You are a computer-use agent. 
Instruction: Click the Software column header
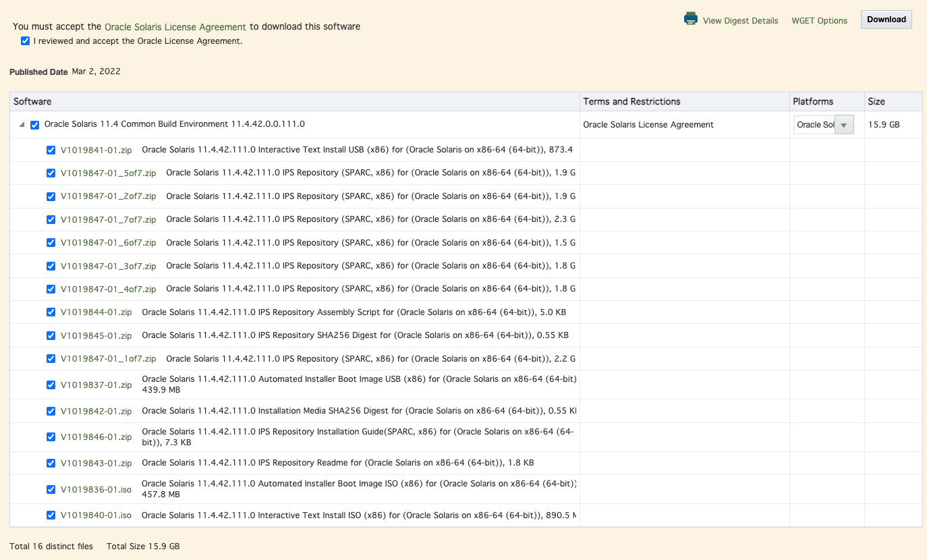[x=32, y=102]
